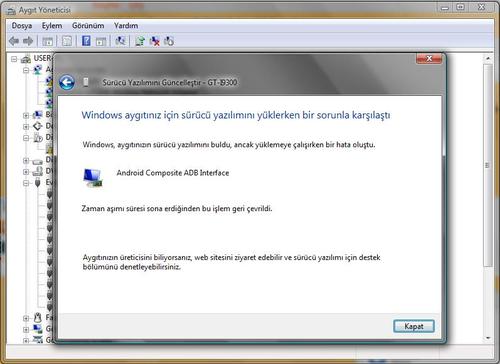The width and height of the screenshot is (500, 364).
Task: Collapse the USB controllers node beside Ev
Action: [26, 183]
